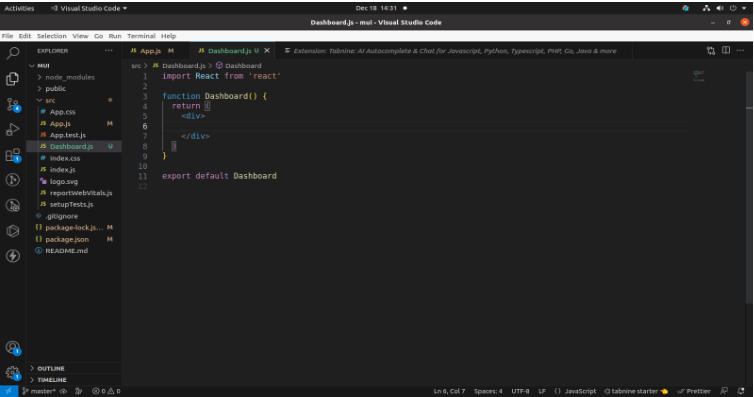Open App.test.js file
Screen dimensions: 754x397
point(68,135)
